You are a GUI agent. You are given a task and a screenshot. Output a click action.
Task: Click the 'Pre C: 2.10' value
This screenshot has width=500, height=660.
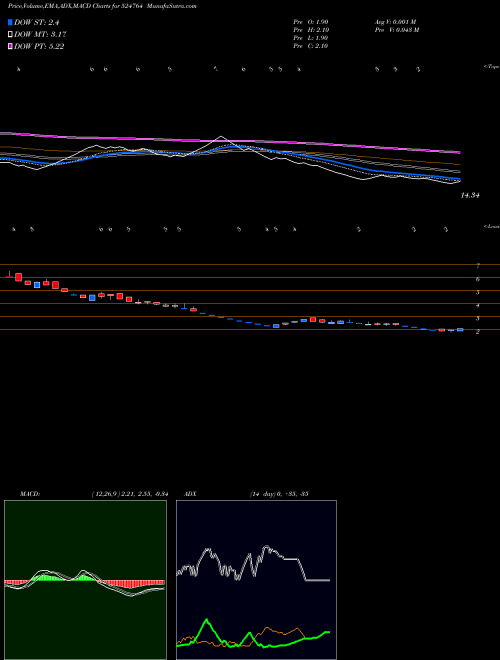pyautogui.click(x=311, y=46)
